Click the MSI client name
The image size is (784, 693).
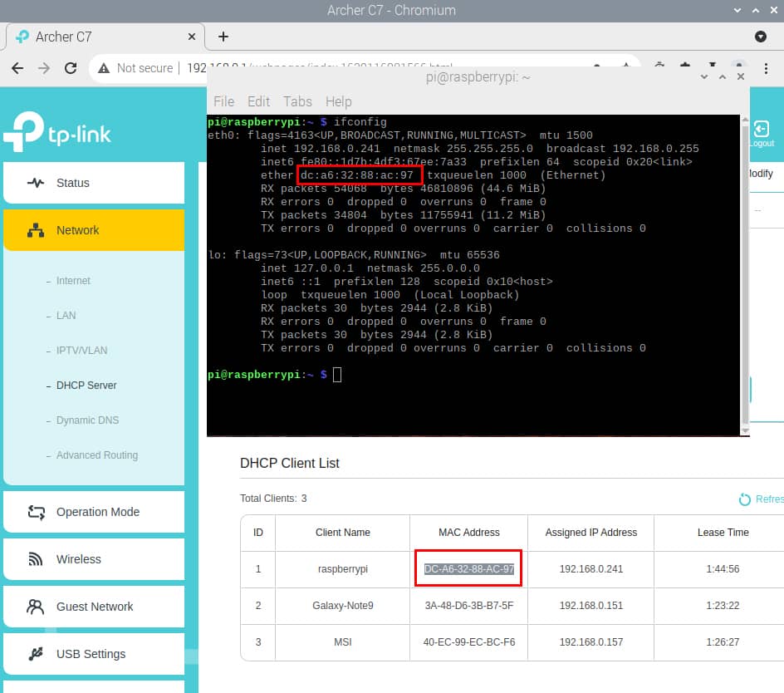tap(342, 642)
